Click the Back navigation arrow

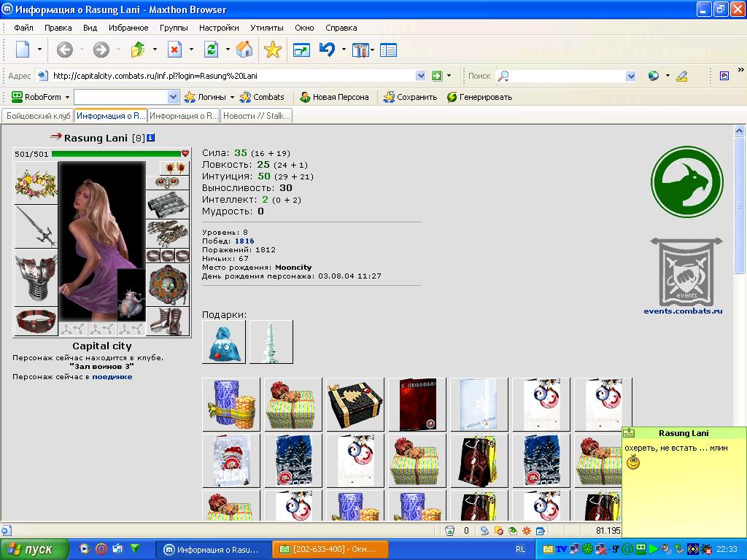coord(65,50)
